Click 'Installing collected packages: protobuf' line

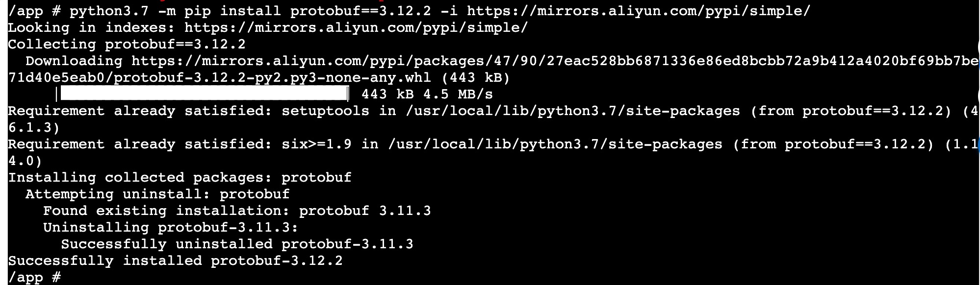point(180,177)
